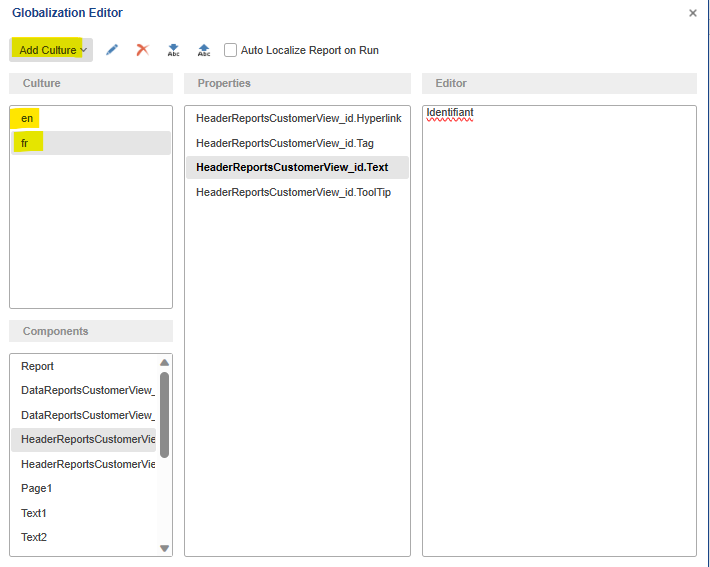710x567 pixels.
Task: Select the Report component
Action: tap(83, 366)
